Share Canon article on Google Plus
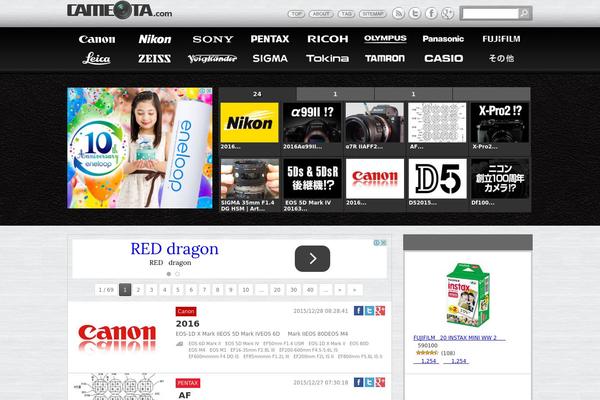The width and height of the screenshot is (600, 400). pyautogui.click(x=380, y=311)
